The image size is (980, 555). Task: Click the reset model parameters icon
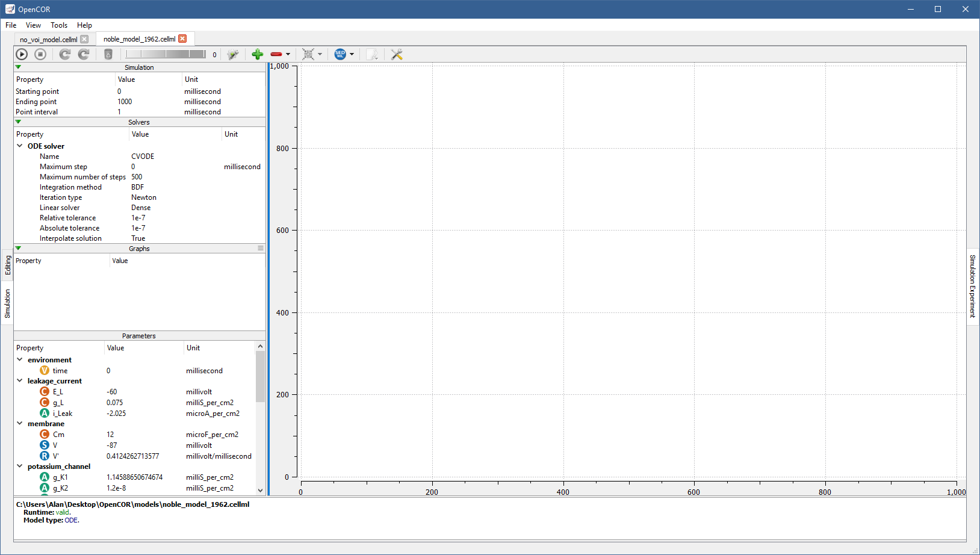coord(65,54)
